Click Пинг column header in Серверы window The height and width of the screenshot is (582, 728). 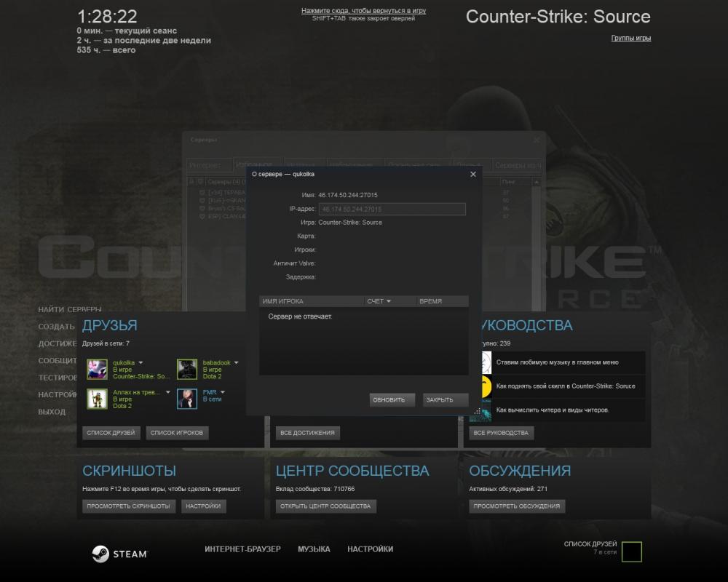[x=515, y=182]
